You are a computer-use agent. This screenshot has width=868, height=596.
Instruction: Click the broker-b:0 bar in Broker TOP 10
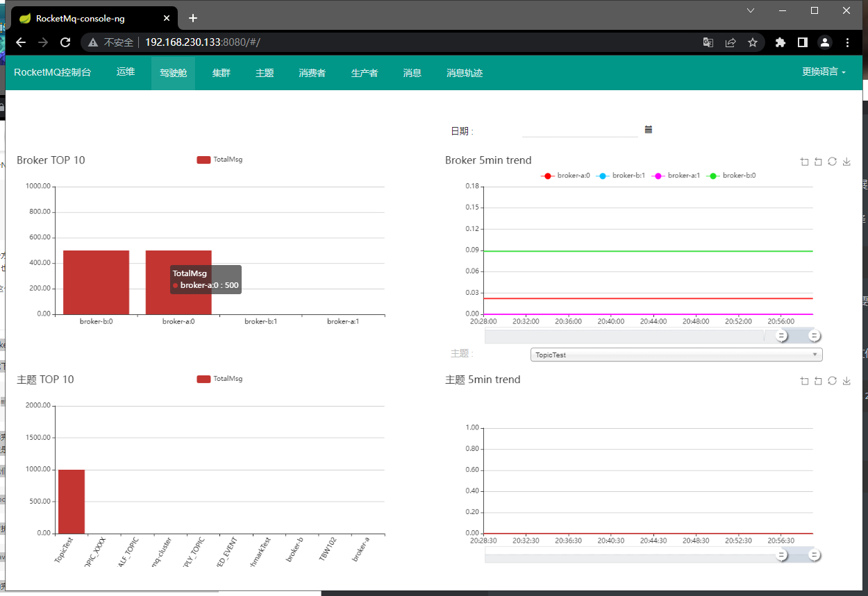coord(96,282)
